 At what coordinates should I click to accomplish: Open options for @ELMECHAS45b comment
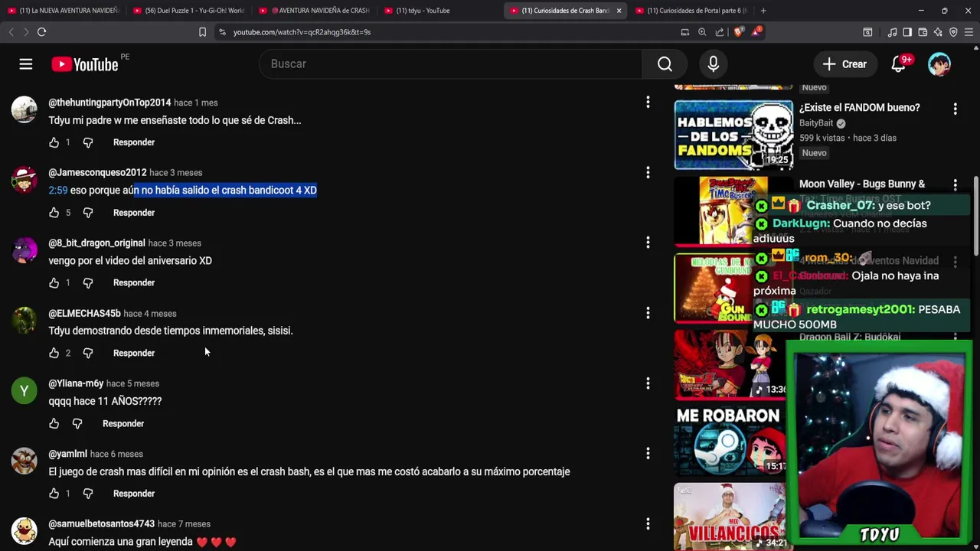tap(648, 313)
